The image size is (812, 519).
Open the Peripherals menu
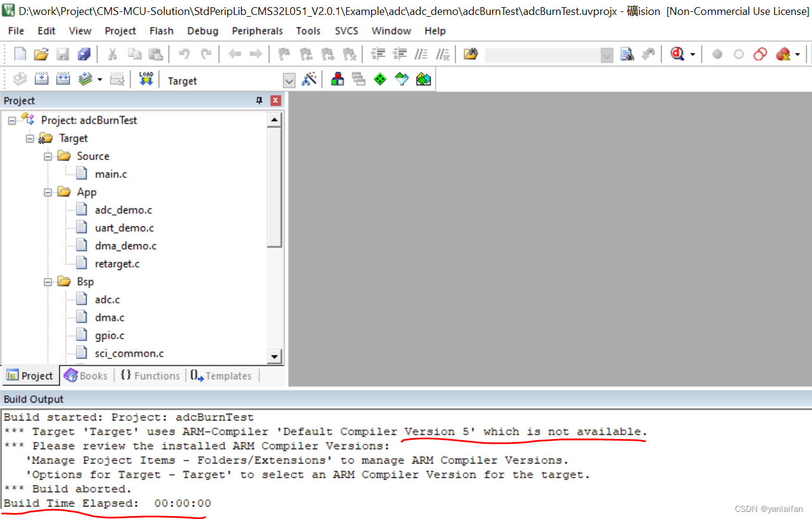(257, 31)
